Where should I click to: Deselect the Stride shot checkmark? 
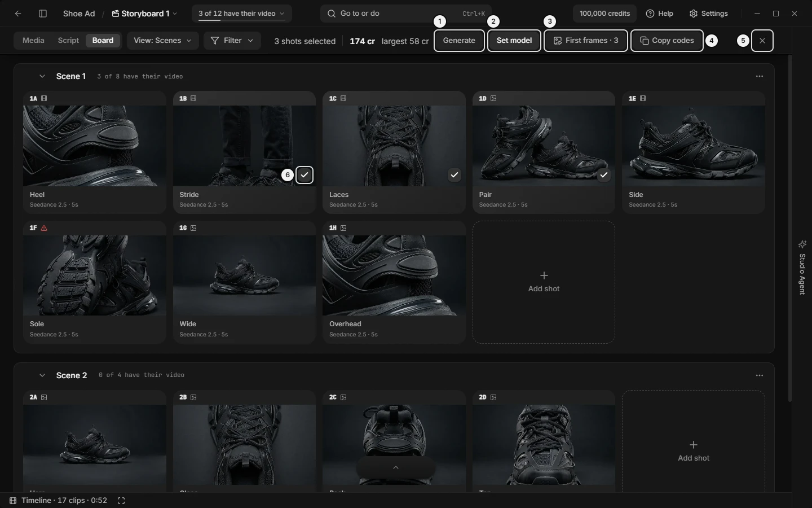(x=304, y=175)
